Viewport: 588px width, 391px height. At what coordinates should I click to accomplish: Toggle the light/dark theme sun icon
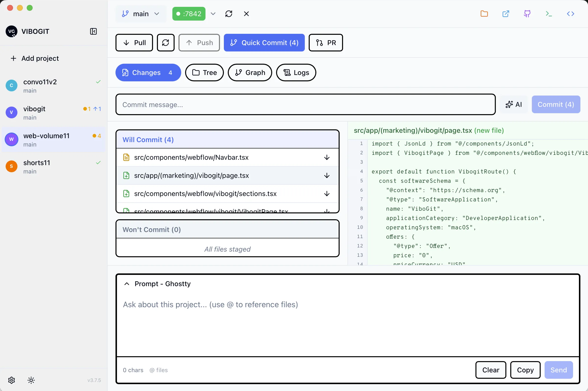pos(31,380)
